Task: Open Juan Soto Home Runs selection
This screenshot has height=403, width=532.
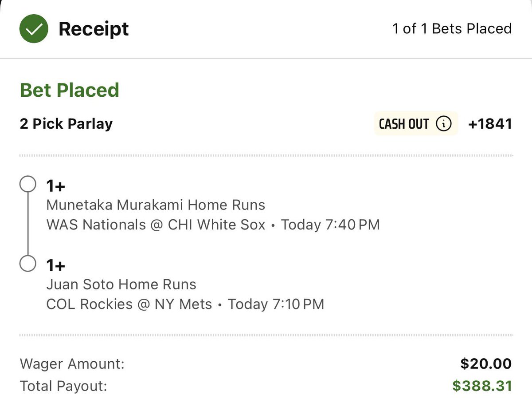Action: (x=121, y=284)
